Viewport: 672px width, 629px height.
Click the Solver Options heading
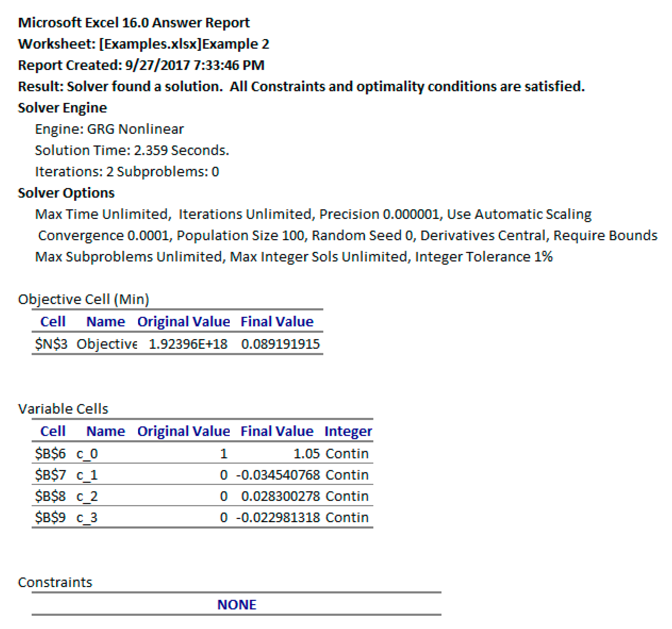point(66,193)
